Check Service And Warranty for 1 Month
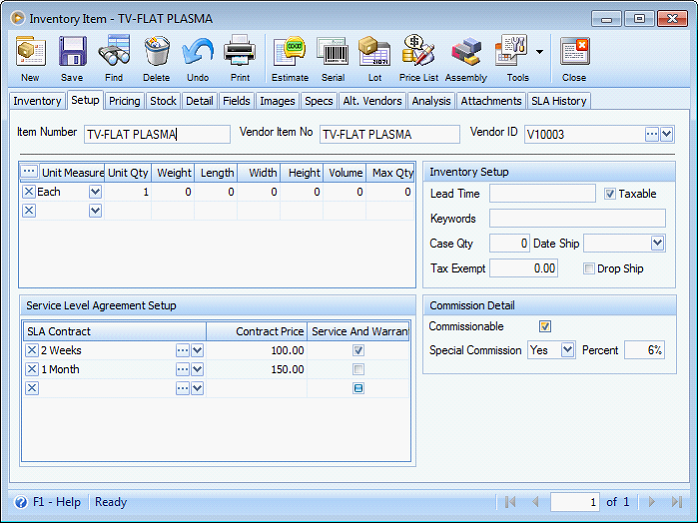This screenshot has width=699, height=524. tap(358, 369)
